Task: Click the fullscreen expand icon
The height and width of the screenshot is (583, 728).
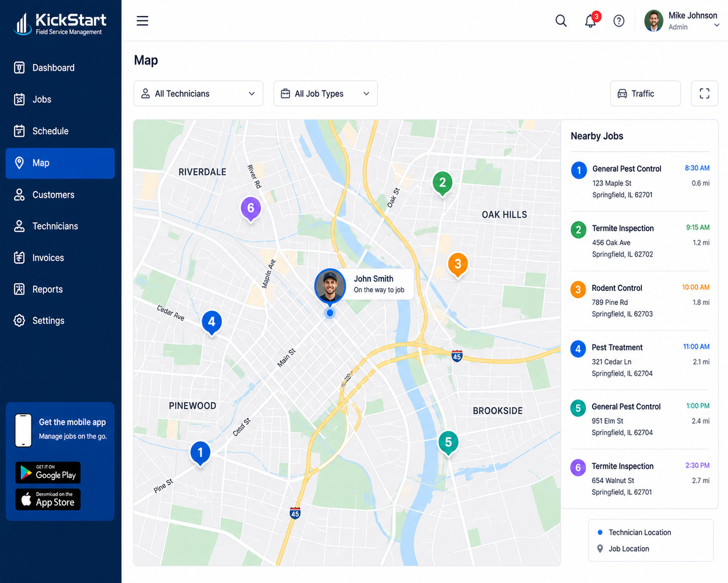Action: tap(704, 94)
